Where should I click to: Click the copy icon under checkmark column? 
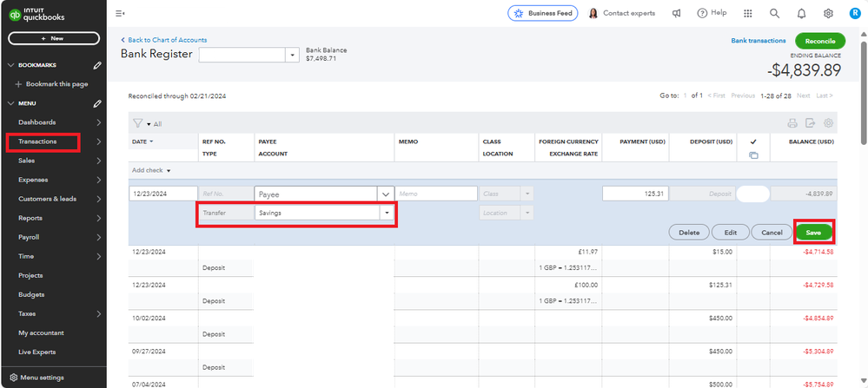click(753, 155)
